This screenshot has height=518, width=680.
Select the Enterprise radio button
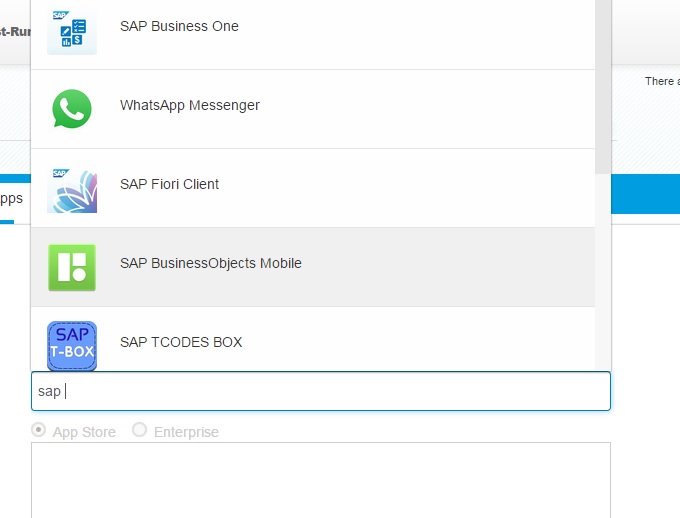[139, 430]
